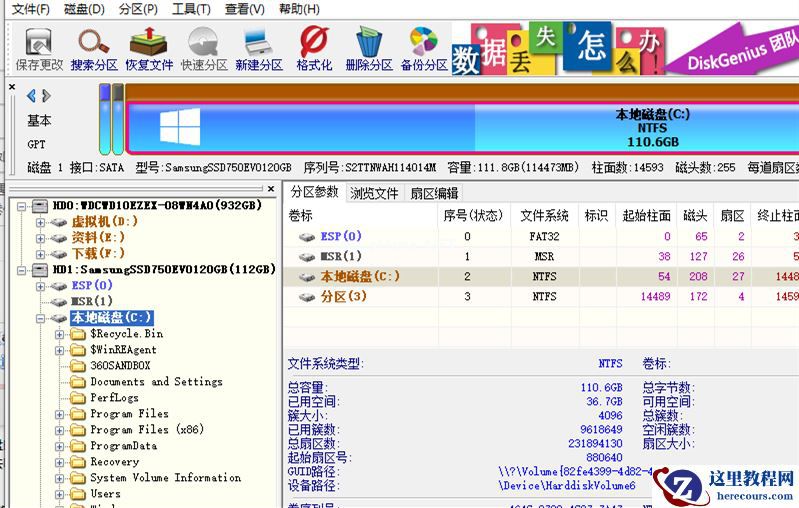Image resolution: width=799 pixels, height=508 pixels.
Task: Expand the 虚拟机(D:) partition node
Action: point(40,222)
